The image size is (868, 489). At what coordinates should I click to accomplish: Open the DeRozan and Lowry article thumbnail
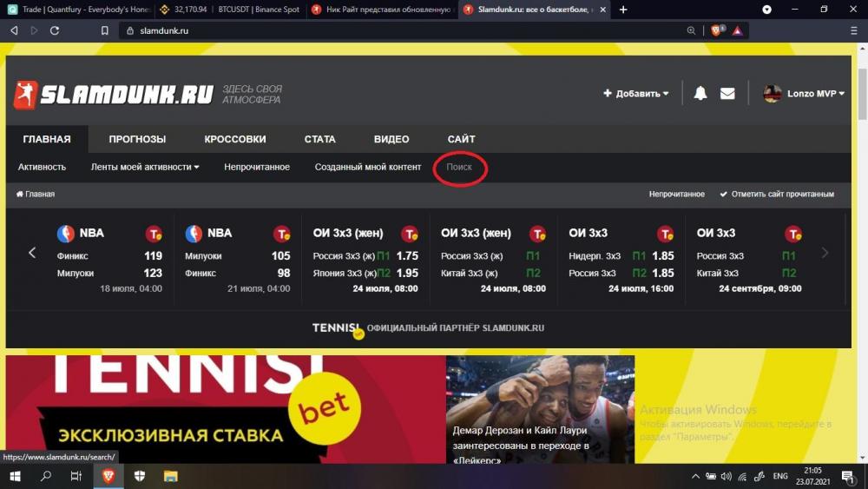(540, 409)
